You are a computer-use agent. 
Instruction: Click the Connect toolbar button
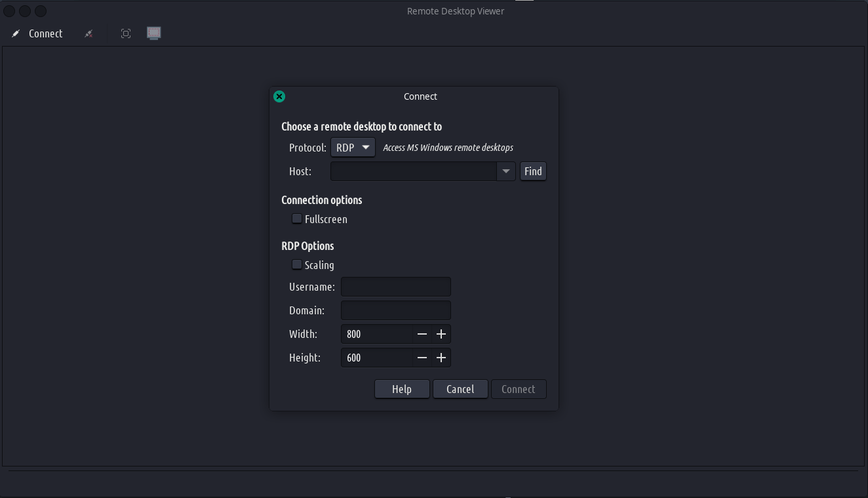coord(38,33)
